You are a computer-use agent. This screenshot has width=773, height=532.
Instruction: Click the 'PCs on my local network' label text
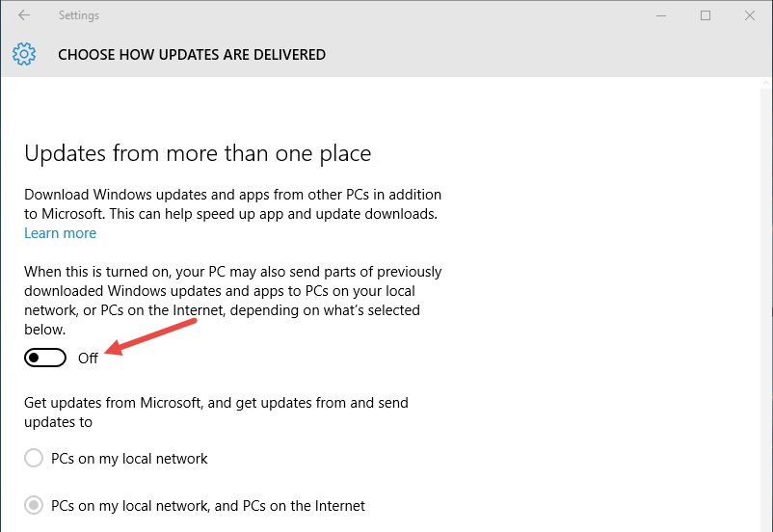point(129,459)
